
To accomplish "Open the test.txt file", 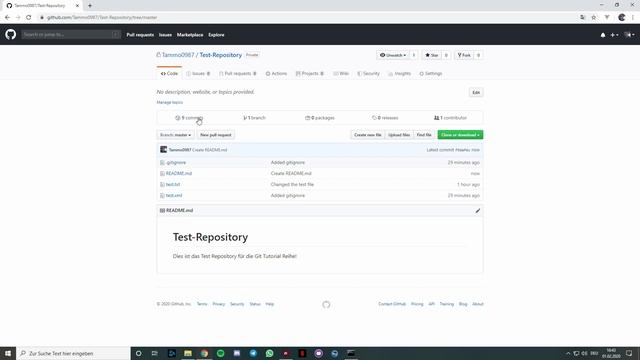I will tap(173, 184).
